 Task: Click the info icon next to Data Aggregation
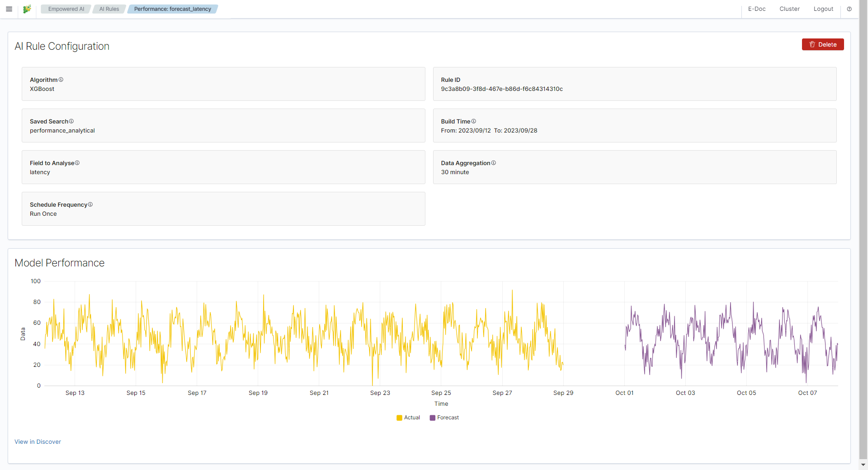pos(494,163)
